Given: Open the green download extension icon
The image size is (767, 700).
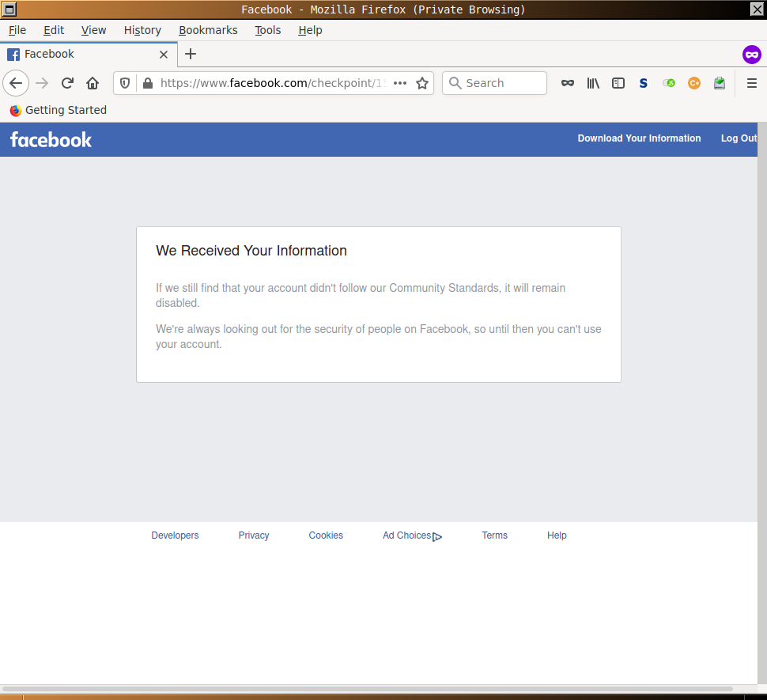Looking at the screenshot, I should (x=719, y=83).
